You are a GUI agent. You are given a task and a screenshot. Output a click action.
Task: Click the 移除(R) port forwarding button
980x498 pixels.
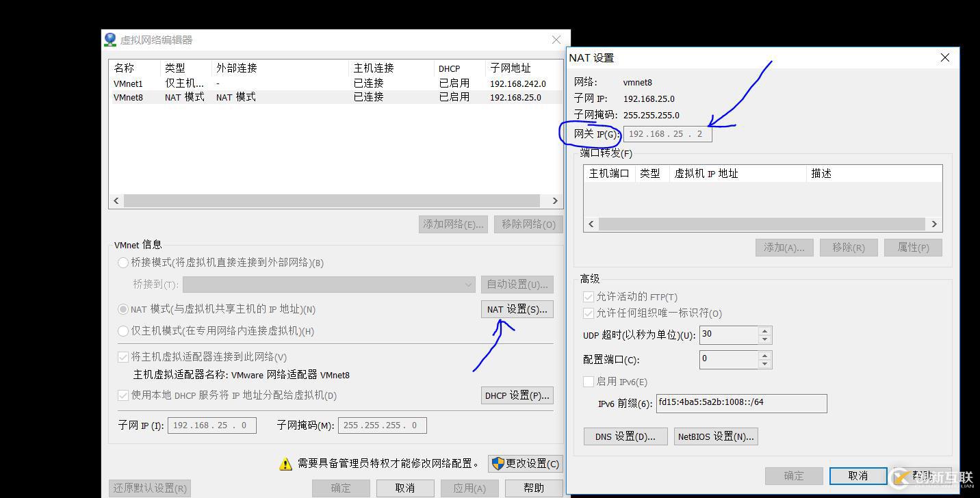[x=849, y=248]
